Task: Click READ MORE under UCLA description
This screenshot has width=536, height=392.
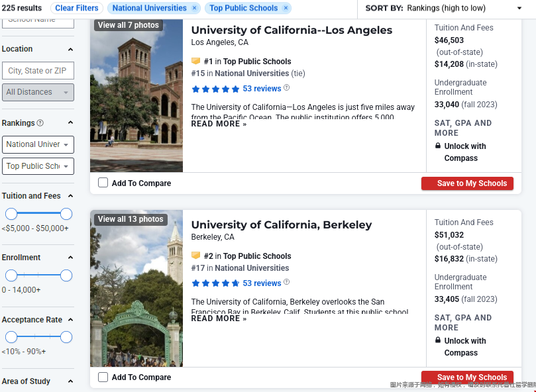Action: 219,124
